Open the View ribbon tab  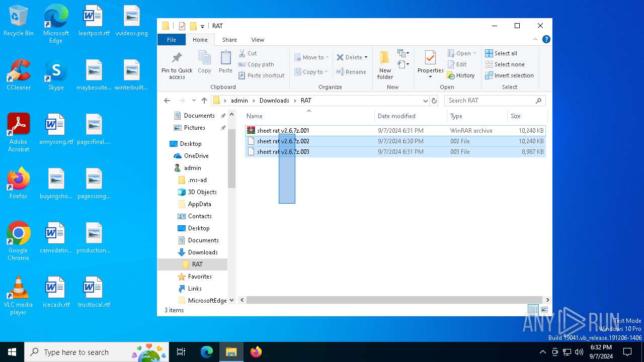point(258,40)
